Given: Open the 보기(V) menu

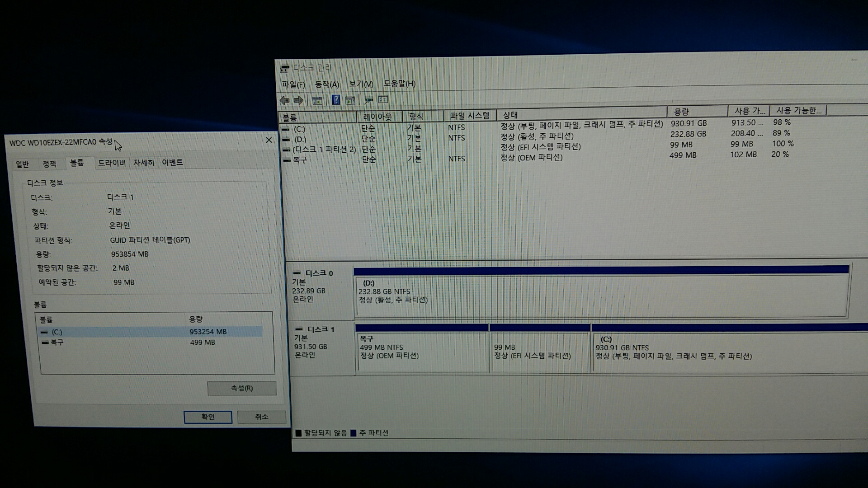Looking at the screenshot, I should (361, 84).
